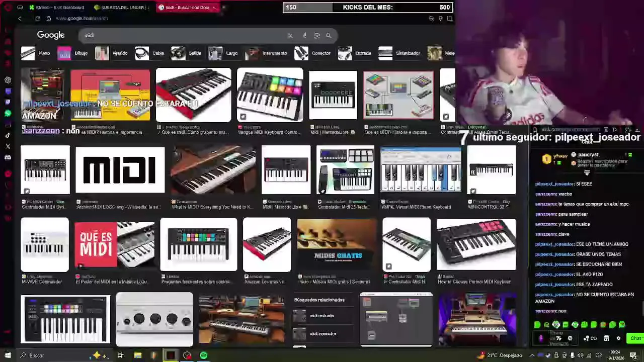Open colorful-pad MIDI keyboard image

click(x=270, y=96)
